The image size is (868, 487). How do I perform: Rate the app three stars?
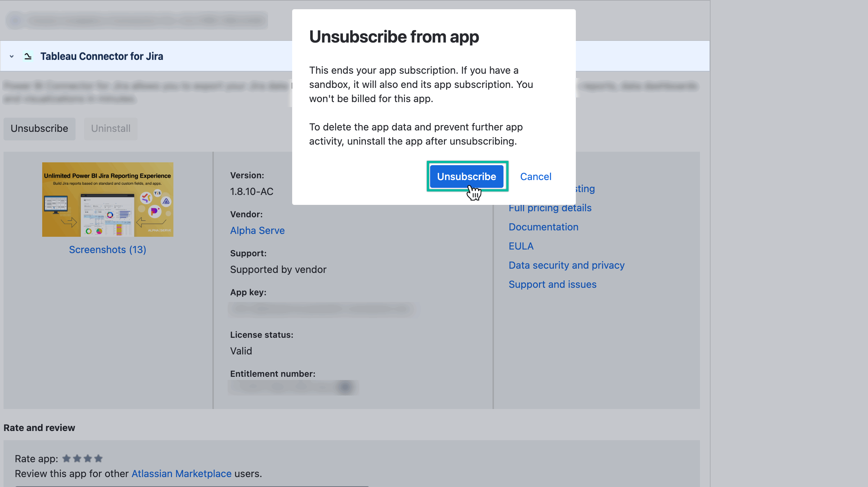click(88, 458)
